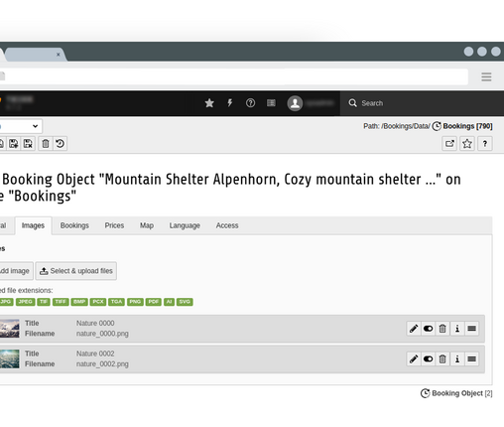Click Select & upload files button
Viewport: 504px width, 427px height.
[x=76, y=271]
